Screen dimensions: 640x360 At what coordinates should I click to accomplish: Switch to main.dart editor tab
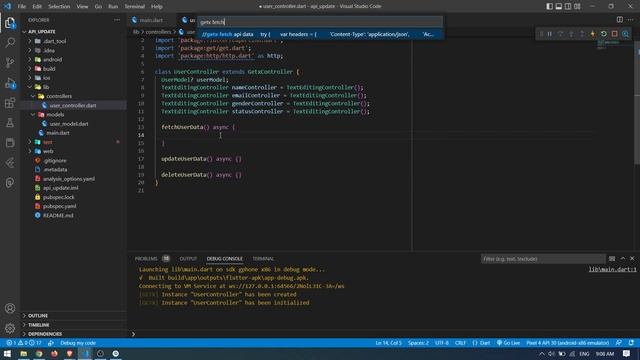point(151,20)
